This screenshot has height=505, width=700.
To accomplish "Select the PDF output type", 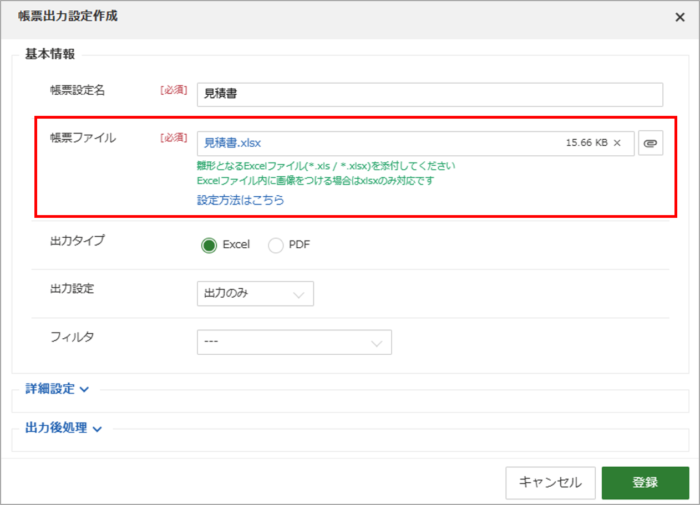I will 275,245.
